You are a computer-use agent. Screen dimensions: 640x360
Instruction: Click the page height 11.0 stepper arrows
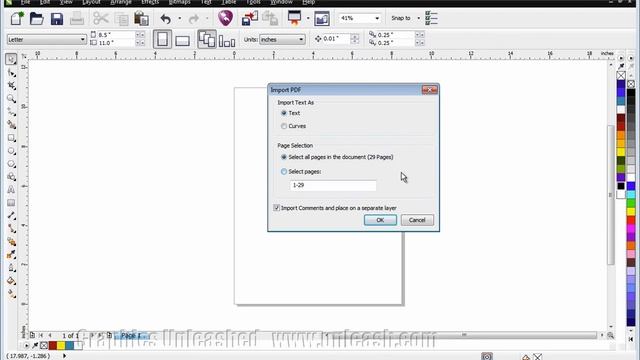point(140,43)
